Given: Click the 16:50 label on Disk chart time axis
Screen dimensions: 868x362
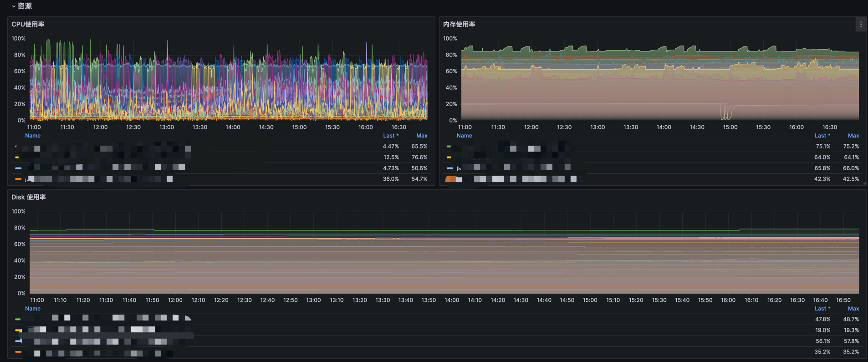Looking at the screenshot, I should point(843,301).
